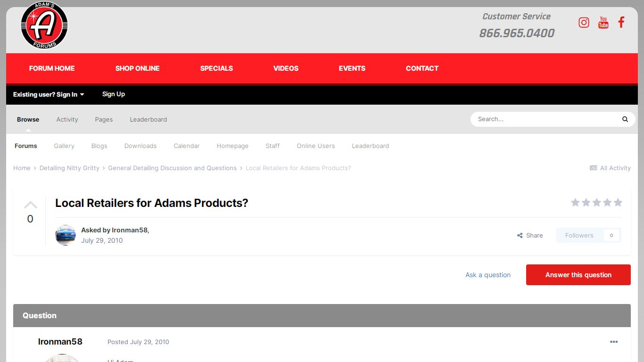Open Blogs submenu link
The height and width of the screenshot is (362, 644).
pyautogui.click(x=99, y=146)
